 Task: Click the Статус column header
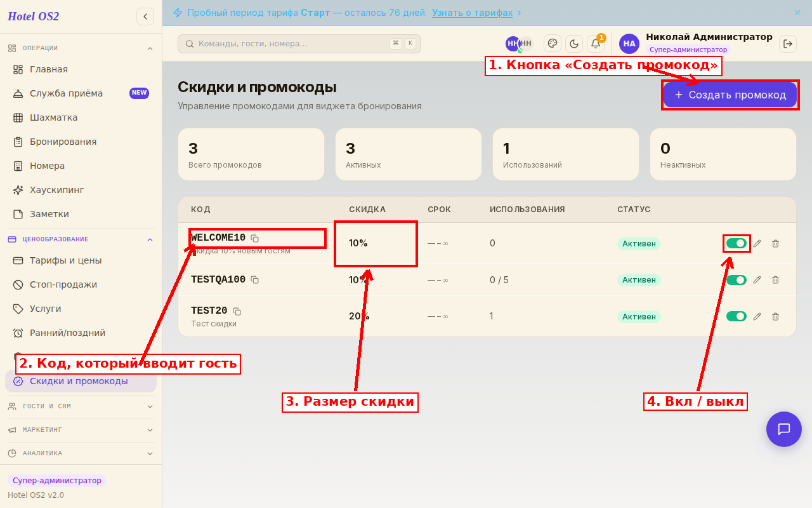[634, 210]
